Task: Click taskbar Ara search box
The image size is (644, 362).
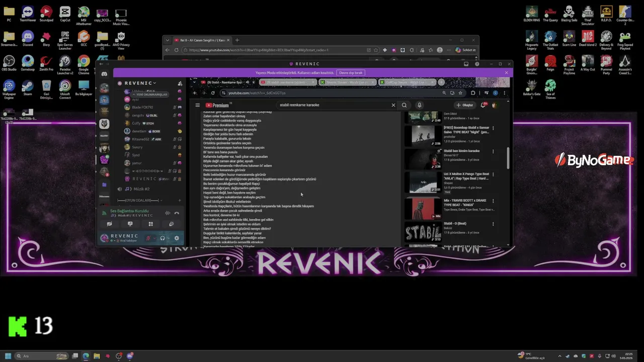Action: click(x=41, y=356)
